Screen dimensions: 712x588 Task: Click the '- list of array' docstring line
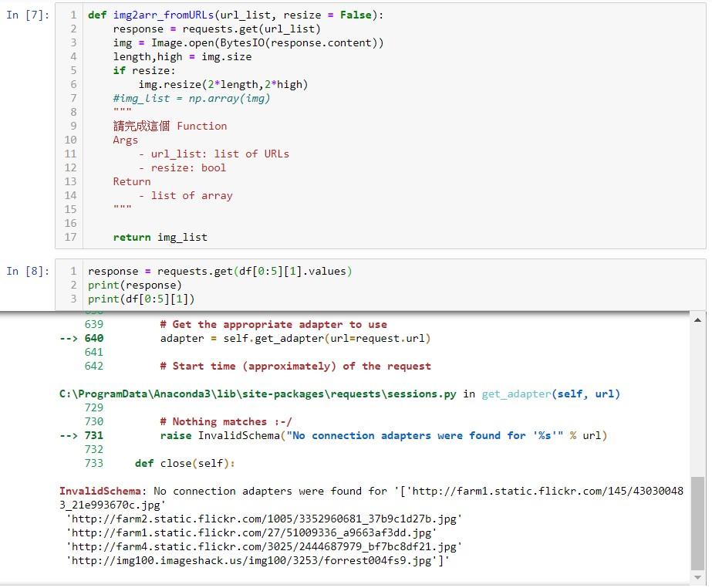185,195
